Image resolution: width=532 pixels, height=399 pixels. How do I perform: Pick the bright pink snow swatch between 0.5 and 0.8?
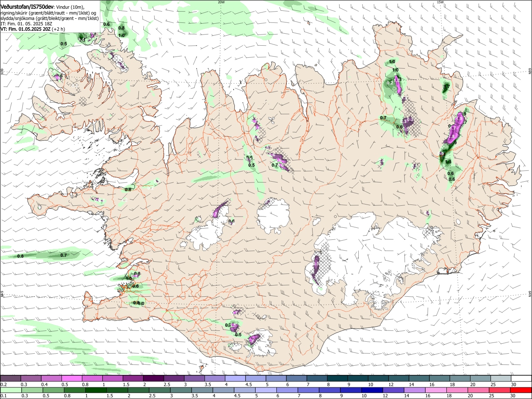(x=72, y=378)
